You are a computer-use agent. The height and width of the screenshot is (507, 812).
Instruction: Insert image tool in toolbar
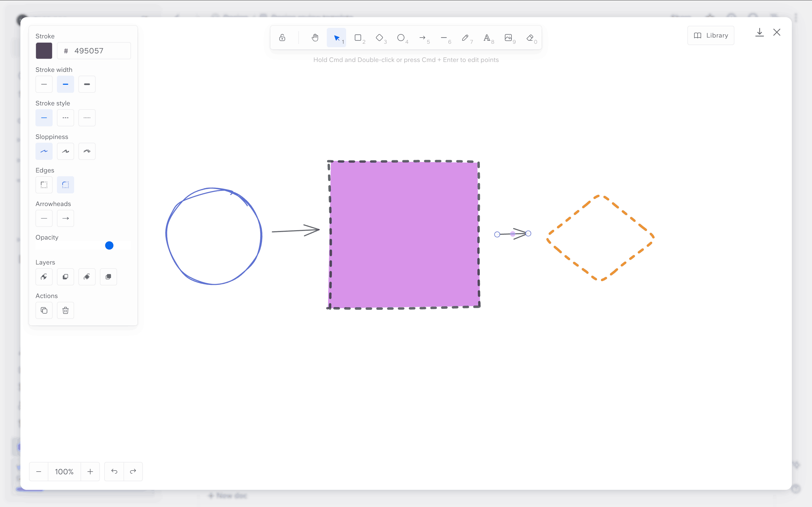point(508,38)
